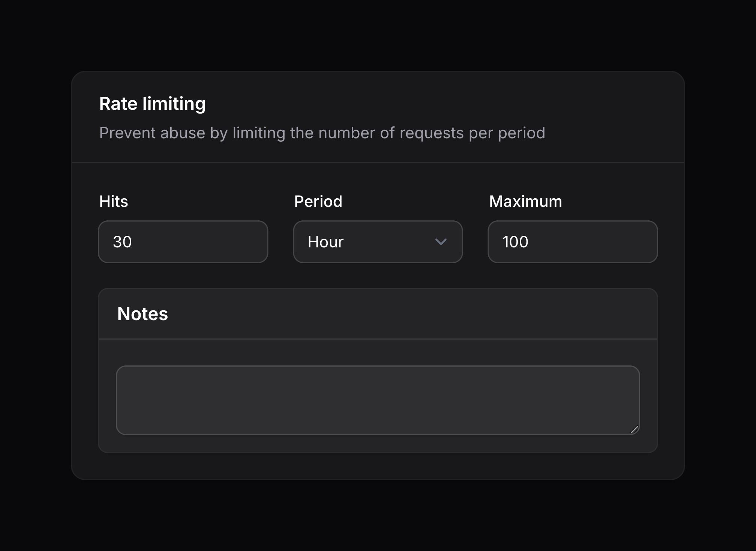Click the Maximum label
Image resolution: width=756 pixels, height=551 pixels.
(x=525, y=202)
